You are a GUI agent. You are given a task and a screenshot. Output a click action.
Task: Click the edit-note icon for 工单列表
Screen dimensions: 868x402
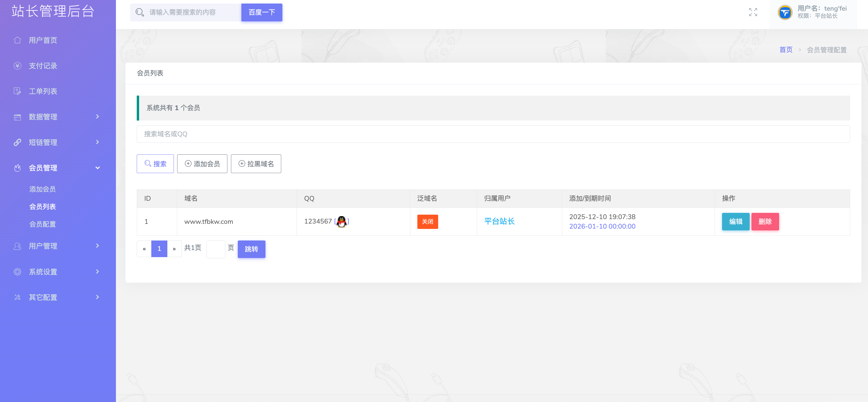(x=18, y=91)
